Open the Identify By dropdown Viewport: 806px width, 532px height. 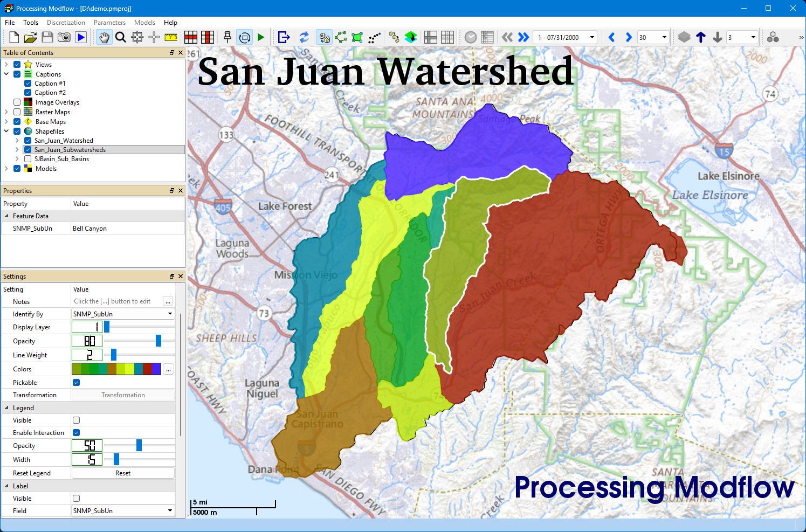[123, 314]
